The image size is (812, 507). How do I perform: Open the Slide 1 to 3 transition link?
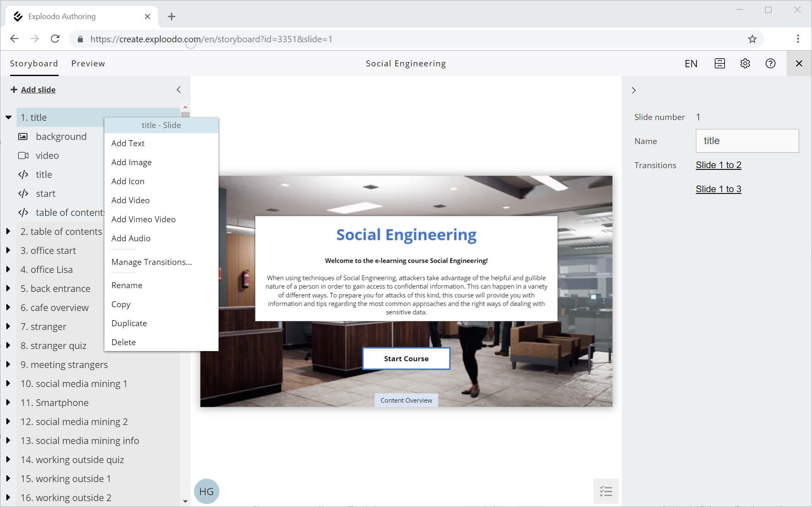[x=718, y=189]
